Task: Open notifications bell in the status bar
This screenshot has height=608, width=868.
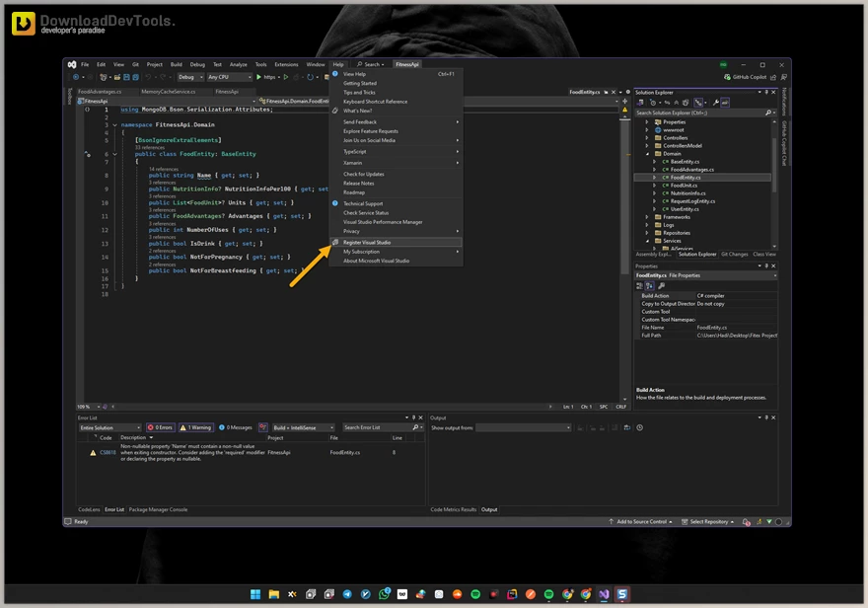Action: 745,520
